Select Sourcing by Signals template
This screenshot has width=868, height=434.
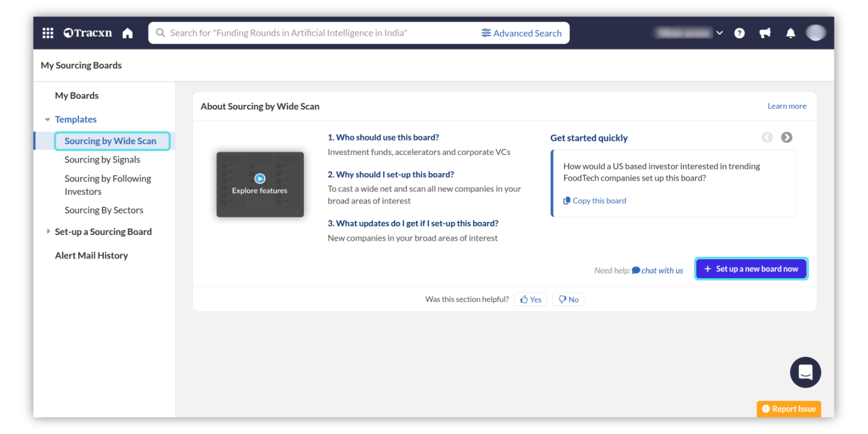coord(102,160)
